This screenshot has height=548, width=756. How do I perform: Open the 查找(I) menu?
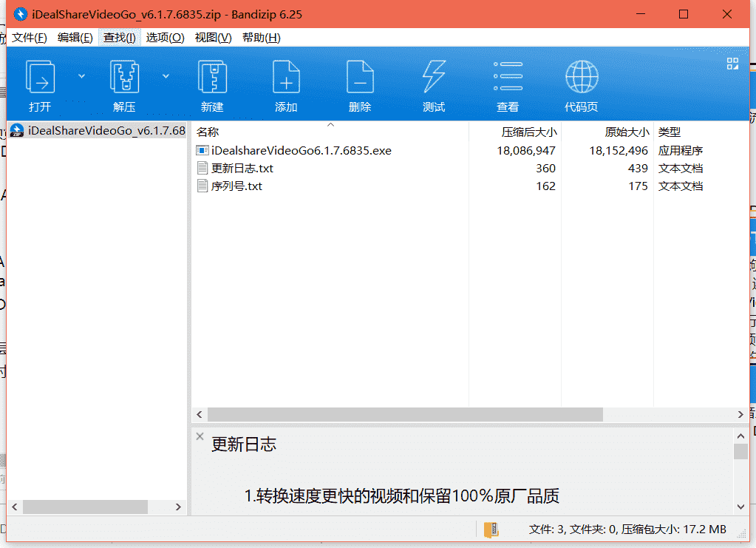pyautogui.click(x=120, y=38)
